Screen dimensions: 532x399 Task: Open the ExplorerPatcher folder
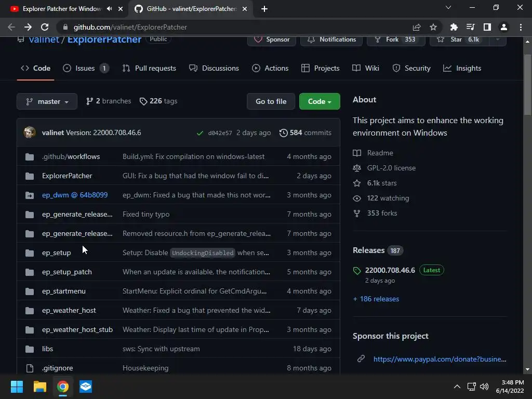(x=67, y=176)
